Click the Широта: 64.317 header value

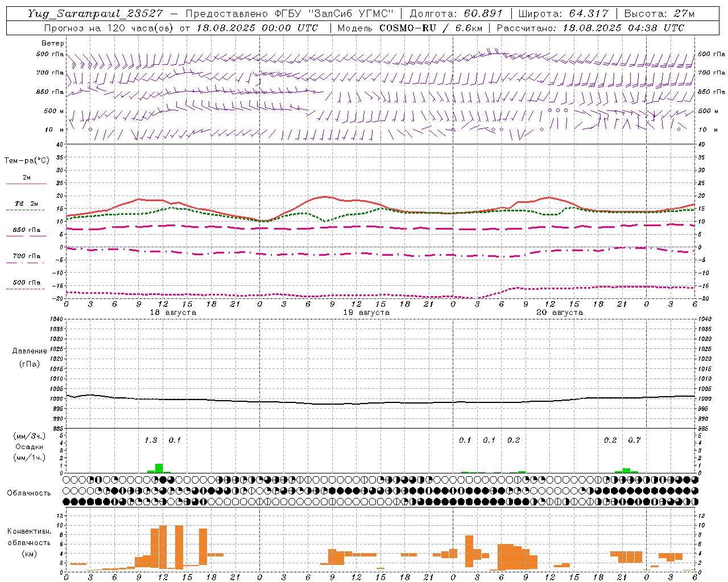pos(562,14)
